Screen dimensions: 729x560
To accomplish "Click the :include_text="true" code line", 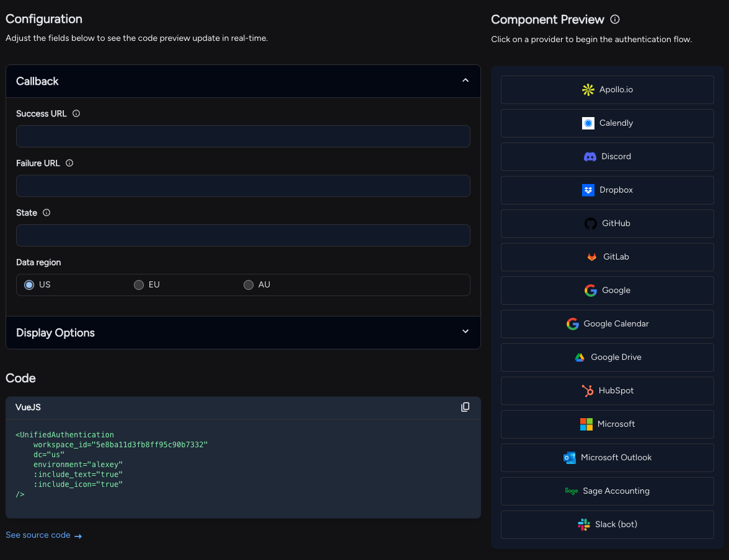I will [77, 475].
